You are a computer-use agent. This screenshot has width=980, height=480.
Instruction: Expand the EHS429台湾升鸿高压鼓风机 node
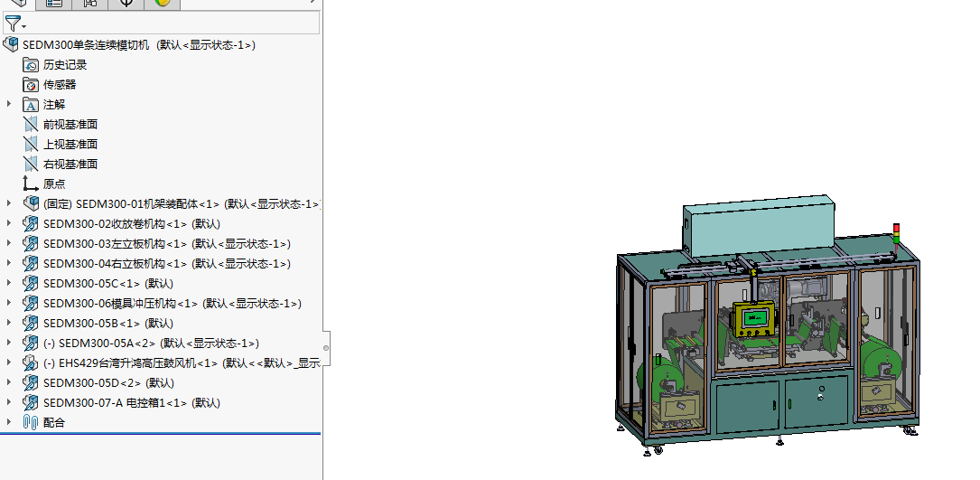coord(9,362)
